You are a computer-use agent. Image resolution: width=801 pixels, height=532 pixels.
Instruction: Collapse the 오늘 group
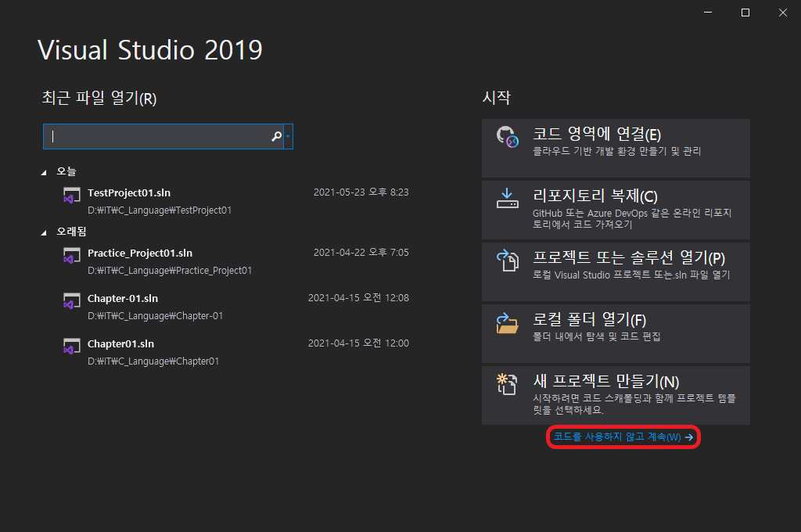tap(44, 173)
